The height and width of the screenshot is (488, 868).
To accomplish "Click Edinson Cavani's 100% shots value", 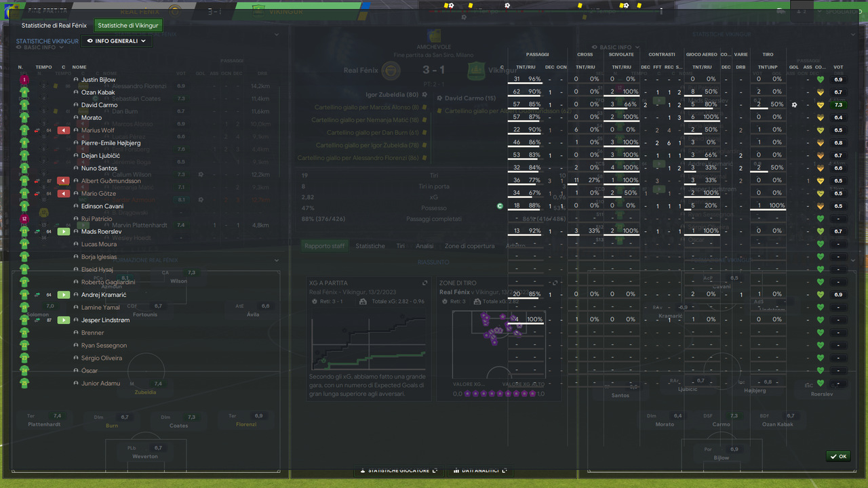I will click(776, 206).
